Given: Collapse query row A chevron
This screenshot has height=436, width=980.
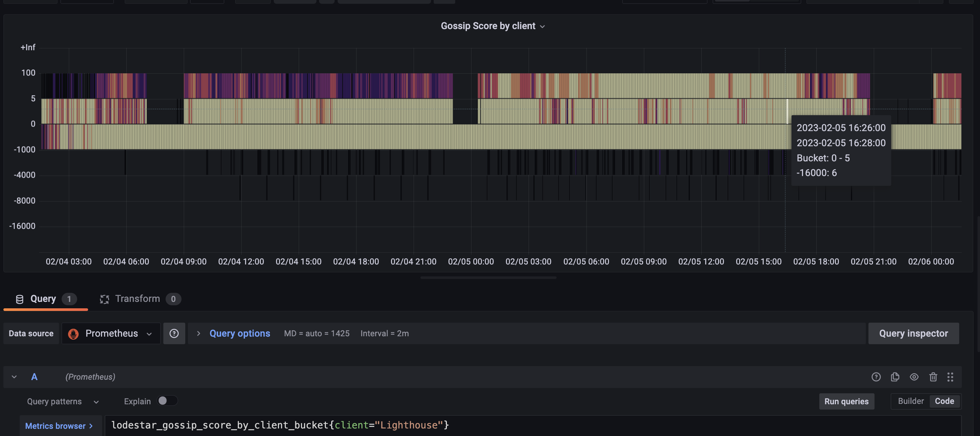Looking at the screenshot, I should click(x=14, y=377).
